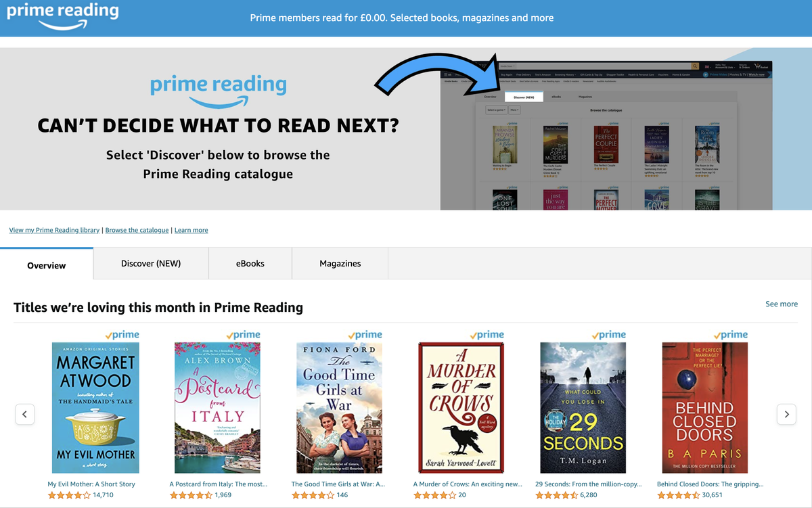Screen dimensions: 812x508
Task: Click the catalogue preview image in the banner
Action: (606, 135)
